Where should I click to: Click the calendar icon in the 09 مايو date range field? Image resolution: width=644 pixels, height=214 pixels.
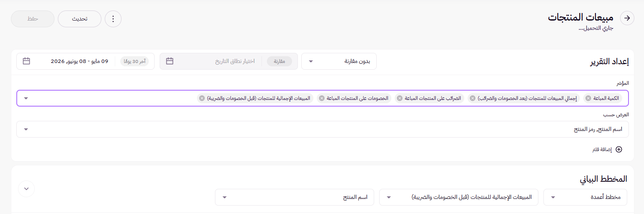coord(26,61)
